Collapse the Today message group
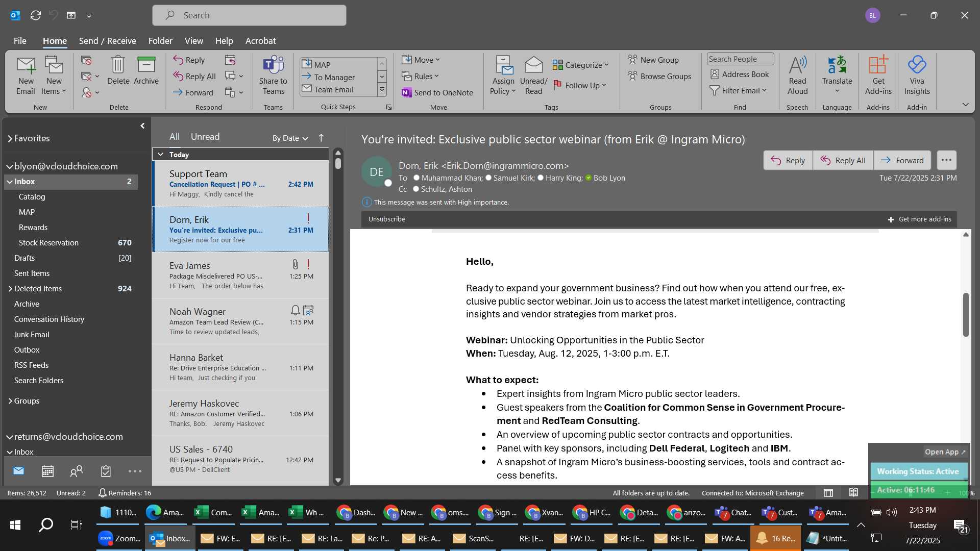This screenshot has width=980, height=551. tap(160, 155)
